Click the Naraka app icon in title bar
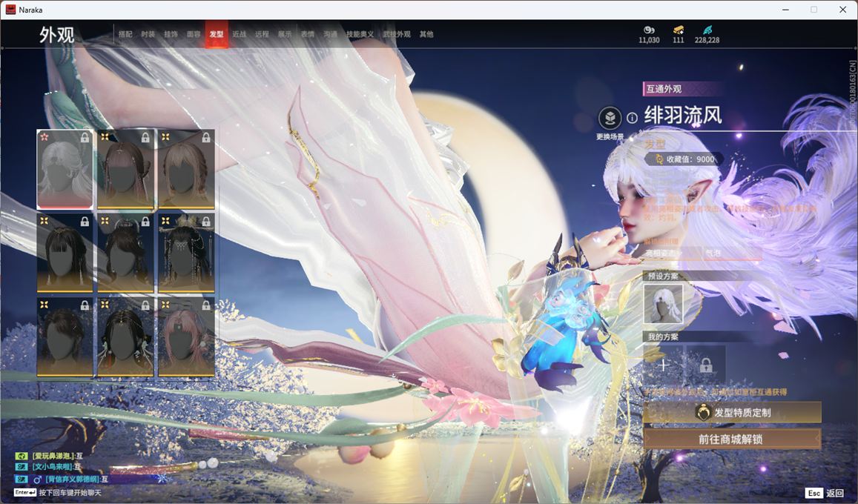 [x=10, y=10]
